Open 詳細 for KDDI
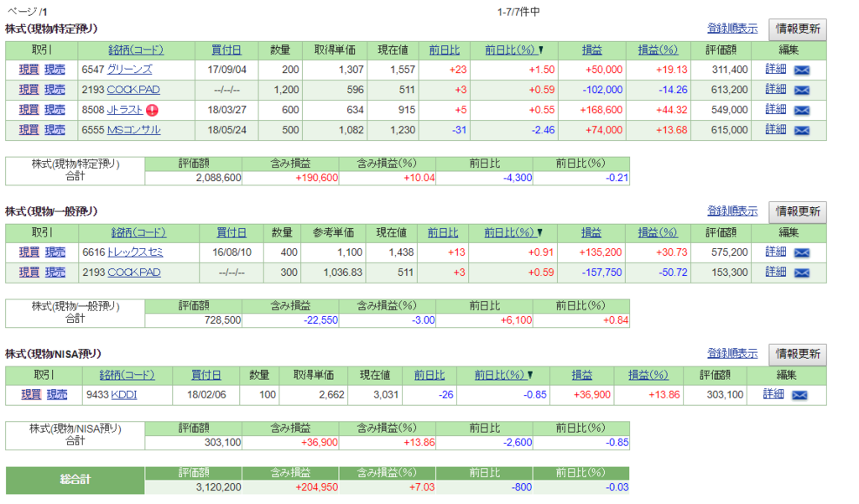 (773, 394)
